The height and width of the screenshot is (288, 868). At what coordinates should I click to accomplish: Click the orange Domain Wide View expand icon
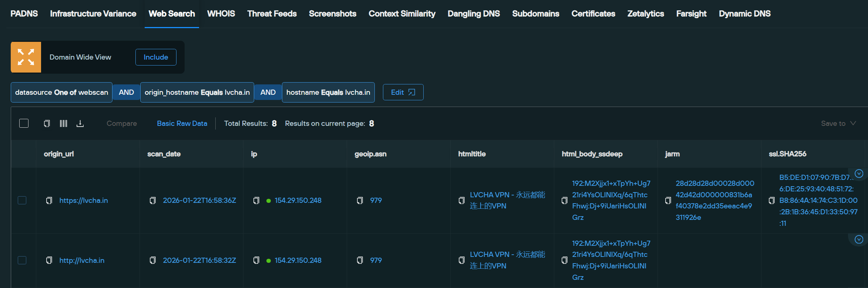click(26, 57)
